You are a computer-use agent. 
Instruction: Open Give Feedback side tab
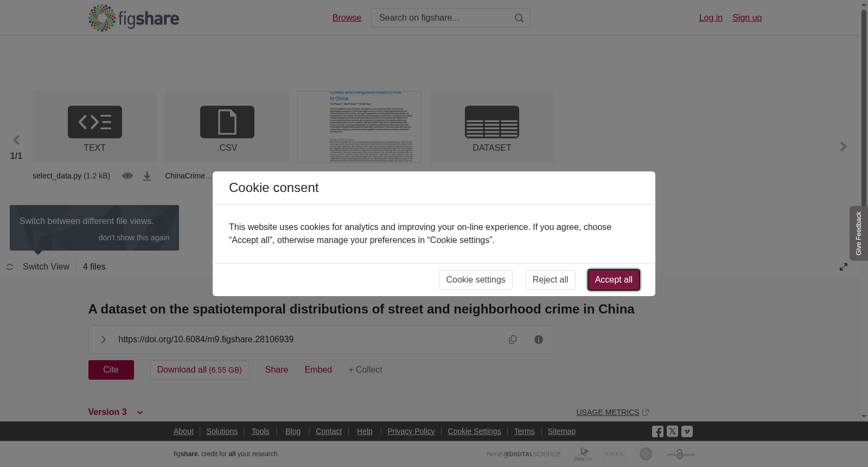(859, 233)
